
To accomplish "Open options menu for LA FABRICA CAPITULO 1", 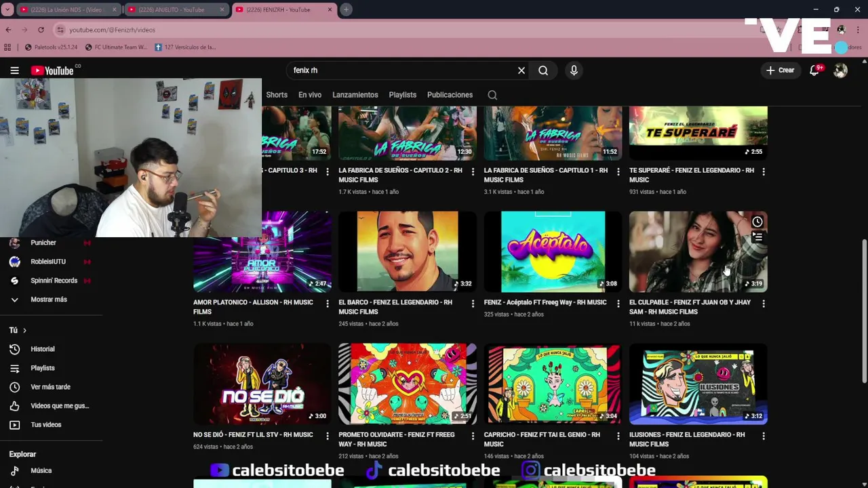I will pos(618,172).
